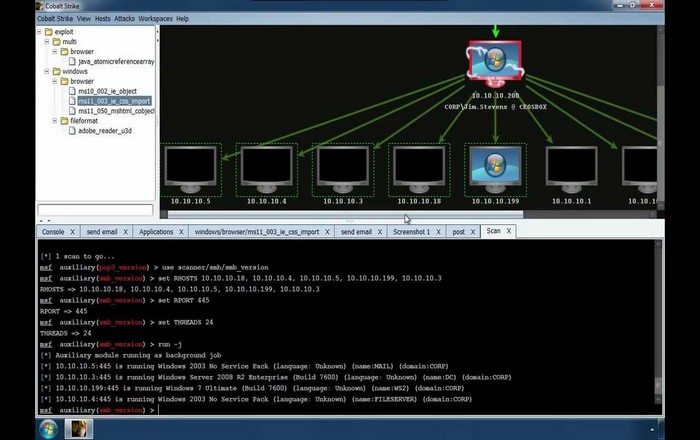The height and width of the screenshot is (440, 700).
Task: Close the Console tab
Action: point(72,232)
